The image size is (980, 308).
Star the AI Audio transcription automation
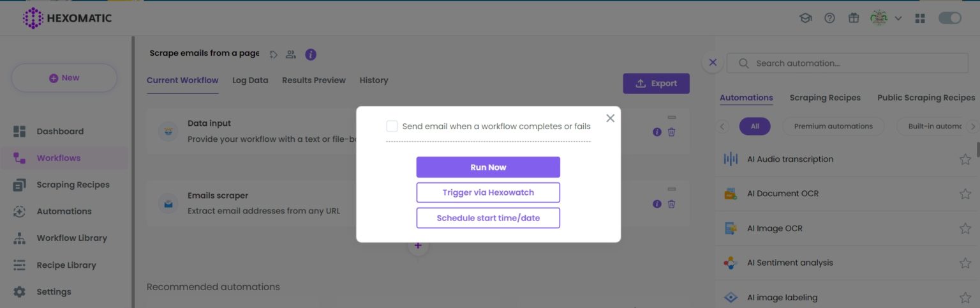(x=965, y=159)
